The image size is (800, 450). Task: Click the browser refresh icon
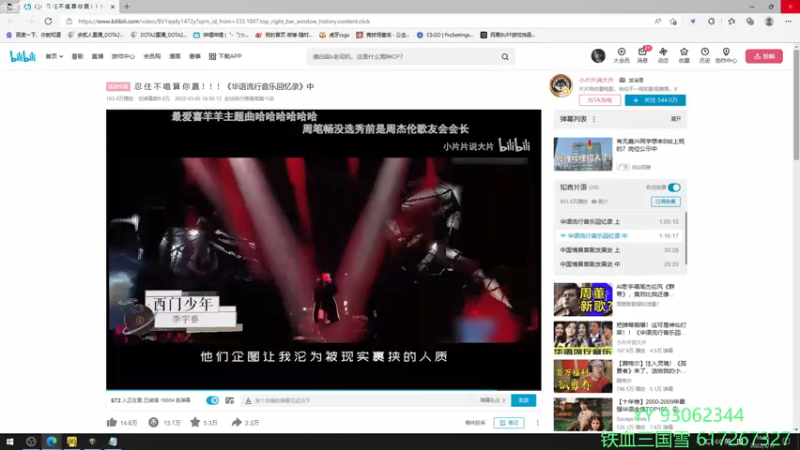48,21
